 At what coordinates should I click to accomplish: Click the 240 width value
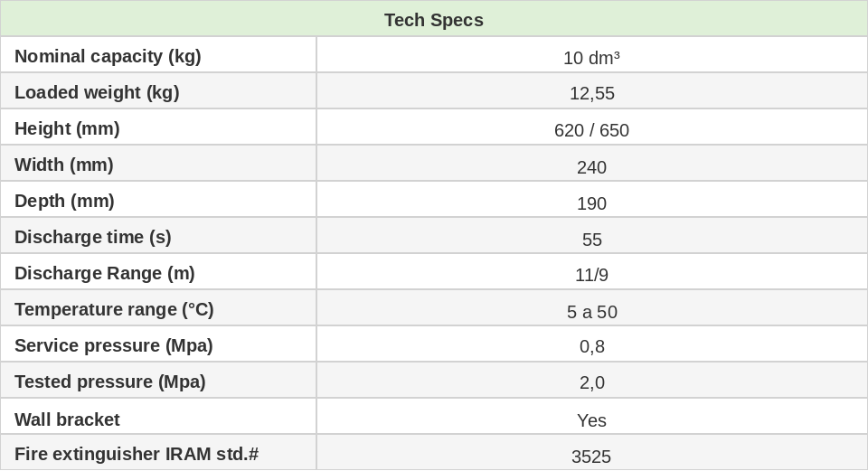coord(591,167)
